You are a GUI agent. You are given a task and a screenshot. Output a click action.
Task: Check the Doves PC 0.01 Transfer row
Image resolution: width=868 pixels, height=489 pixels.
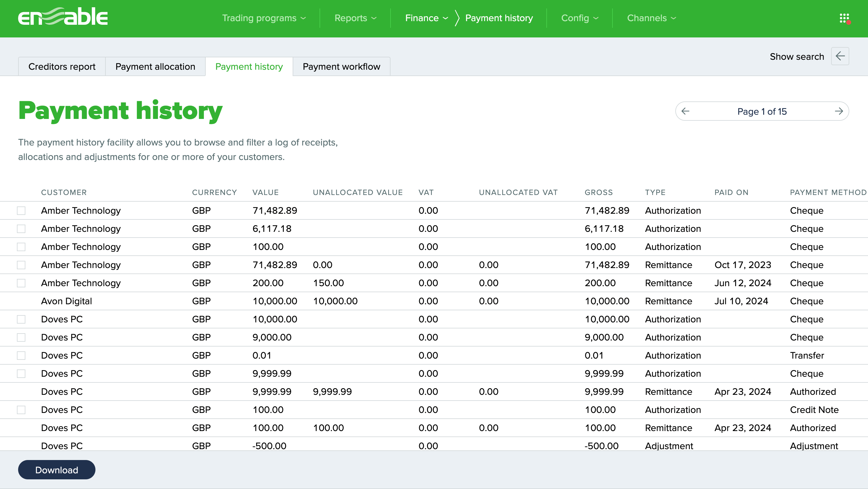click(x=21, y=355)
